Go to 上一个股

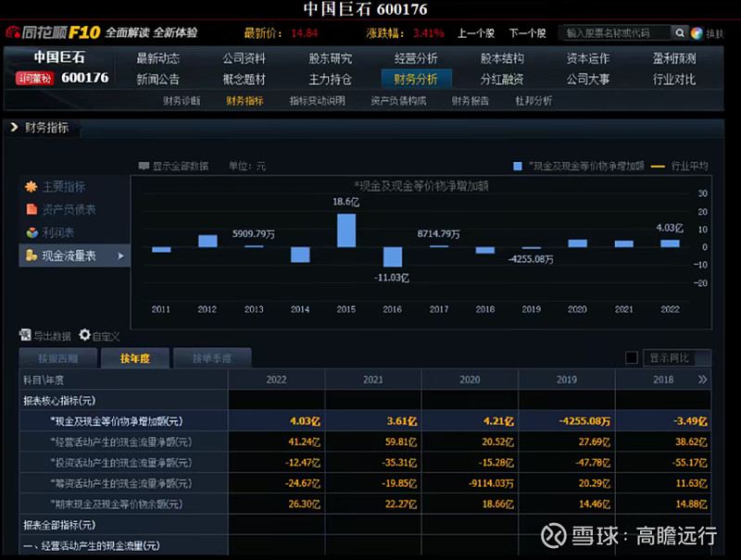click(475, 33)
